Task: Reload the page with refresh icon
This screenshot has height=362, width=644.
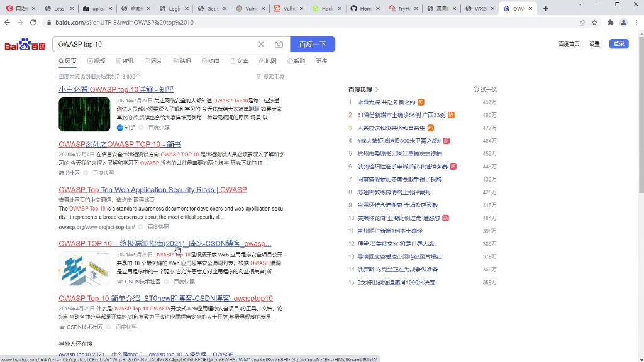Action: coord(33,23)
